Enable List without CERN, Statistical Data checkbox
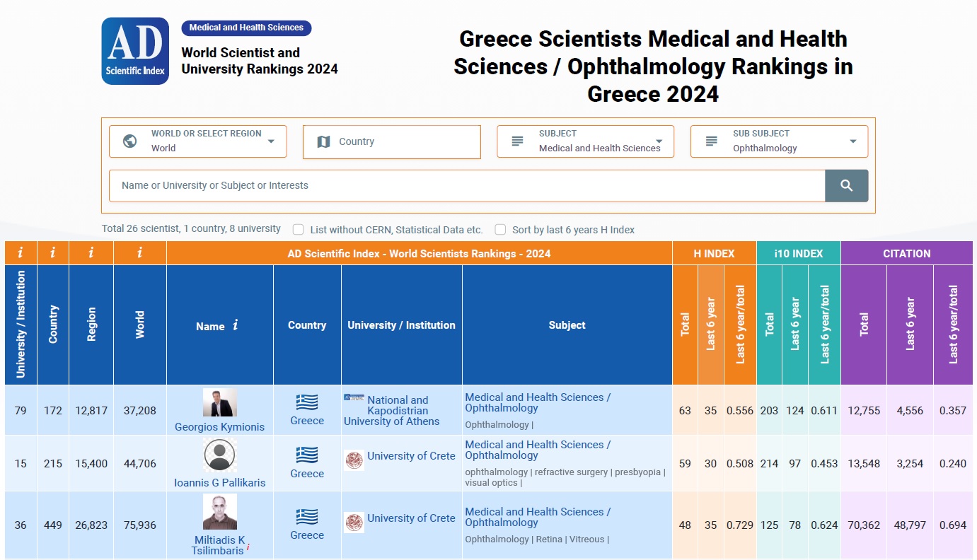 [299, 230]
